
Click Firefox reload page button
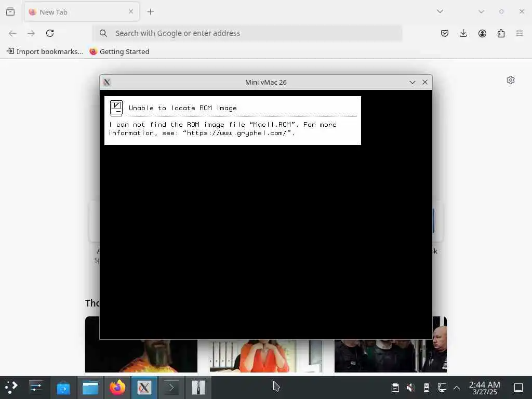50,33
